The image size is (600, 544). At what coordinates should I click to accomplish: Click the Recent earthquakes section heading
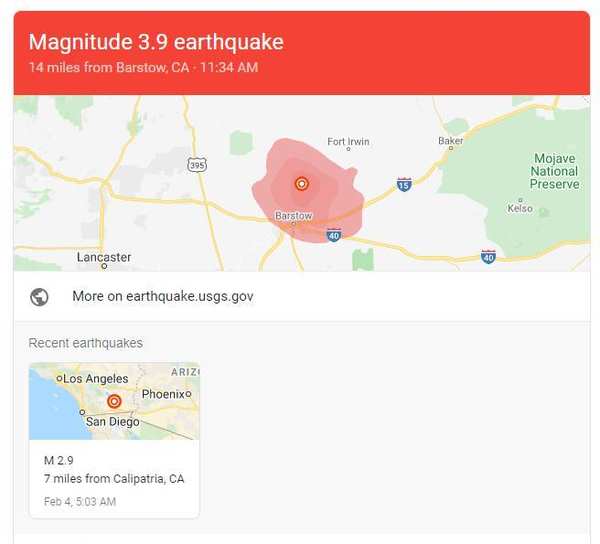[86, 343]
